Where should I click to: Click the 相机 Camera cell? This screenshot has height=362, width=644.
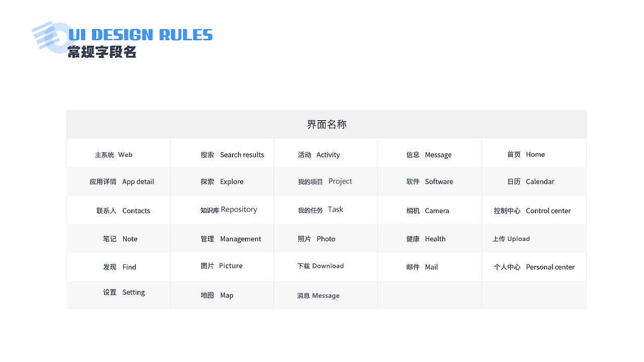(428, 211)
